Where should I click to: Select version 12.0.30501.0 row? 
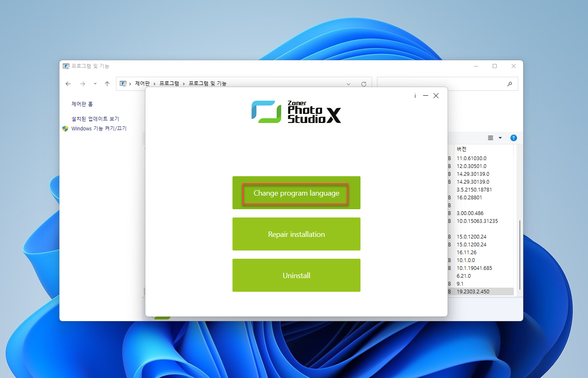[x=472, y=166]
